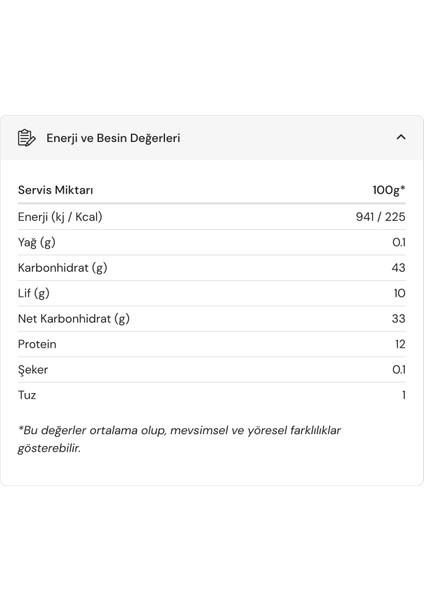This screenshot has height=600, width=424.
Task: Click the clipboard icon beside Enerji heading
Action: (x=26, y=138)
